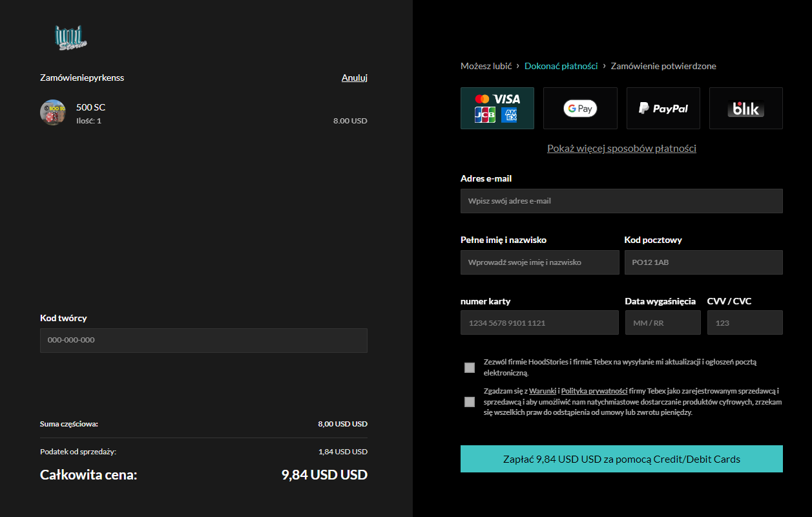Click the Data wygaśnięcia label
This screenshot has height=517, width=812.
660,301
